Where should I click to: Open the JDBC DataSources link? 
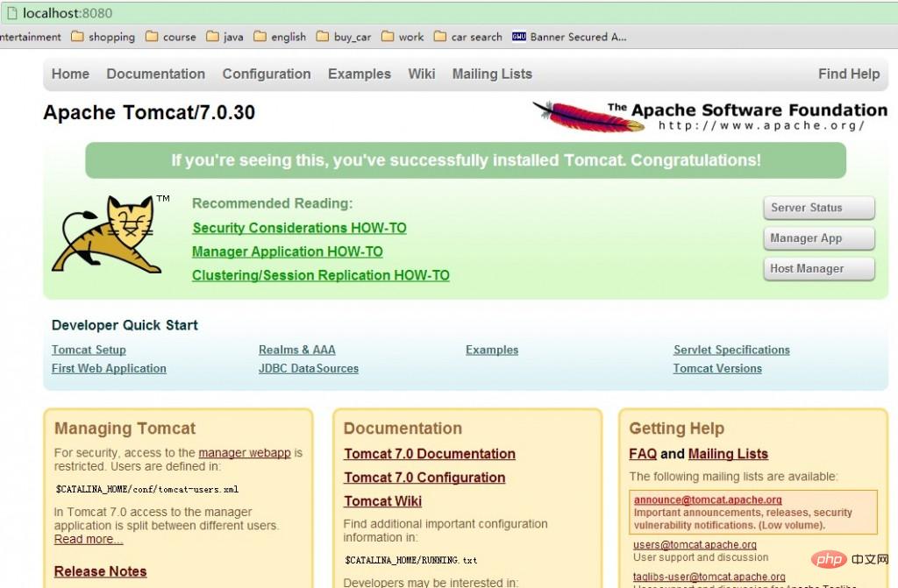[x=308, y=369]
